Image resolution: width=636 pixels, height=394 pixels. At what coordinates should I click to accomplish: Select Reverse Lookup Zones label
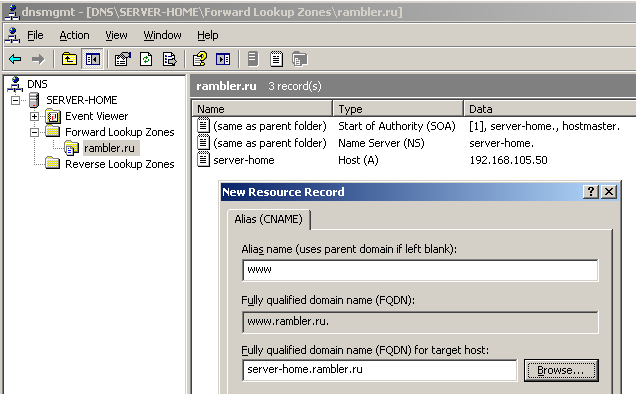120,164
